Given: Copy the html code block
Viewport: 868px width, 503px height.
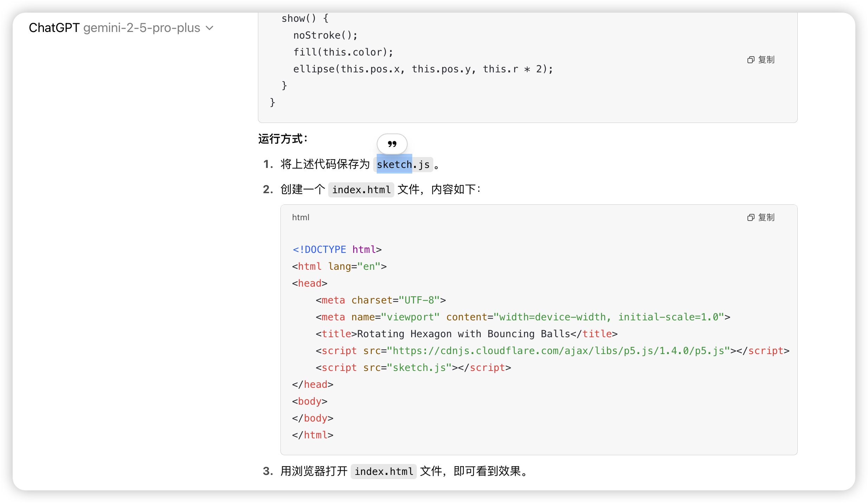Looking at the screenshot, I should click(761, 217).
